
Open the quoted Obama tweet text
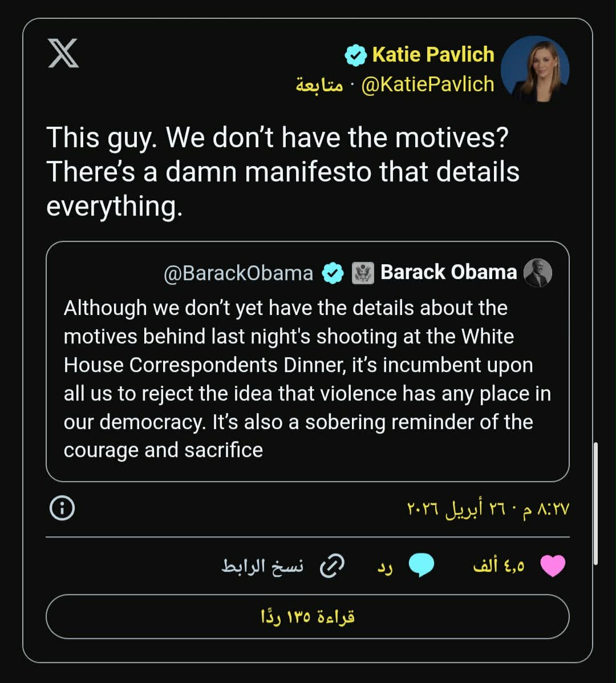click(307, 379)
